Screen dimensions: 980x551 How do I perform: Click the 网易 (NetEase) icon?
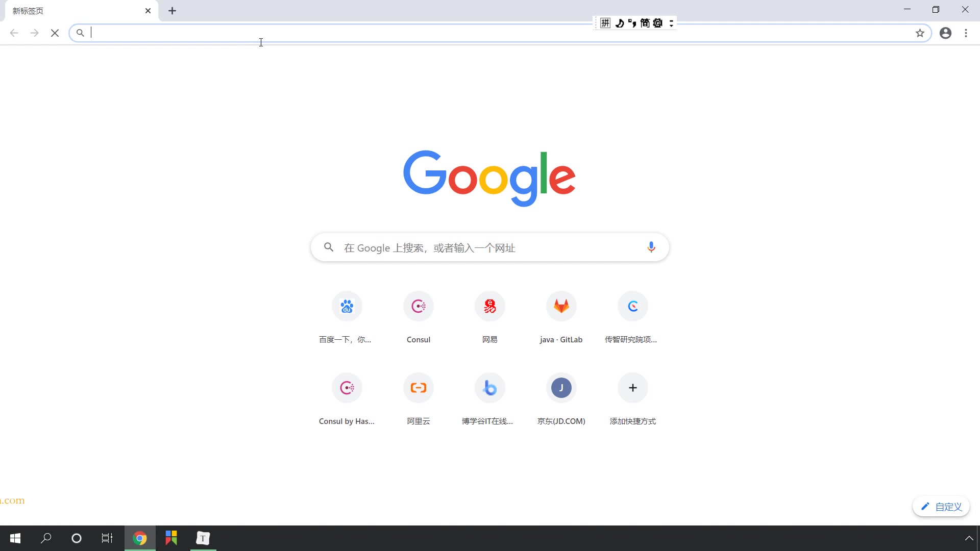click(x=489, y=306)
